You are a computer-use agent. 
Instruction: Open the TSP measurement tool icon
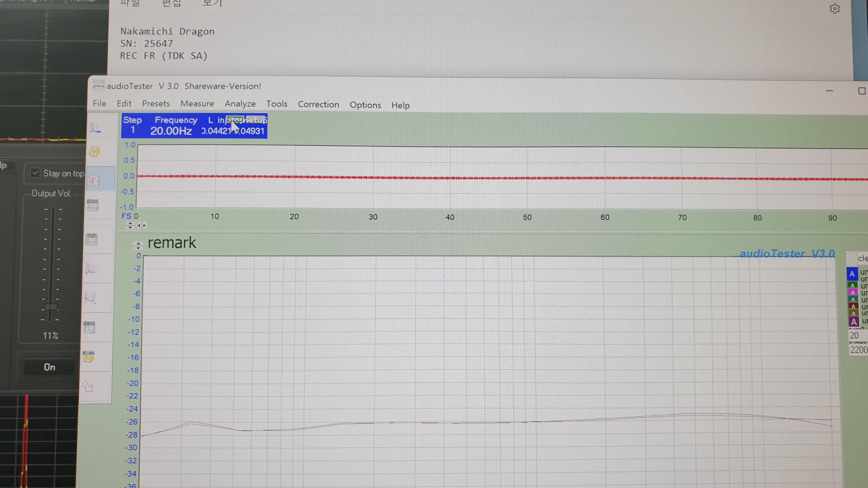click(91, 239)
